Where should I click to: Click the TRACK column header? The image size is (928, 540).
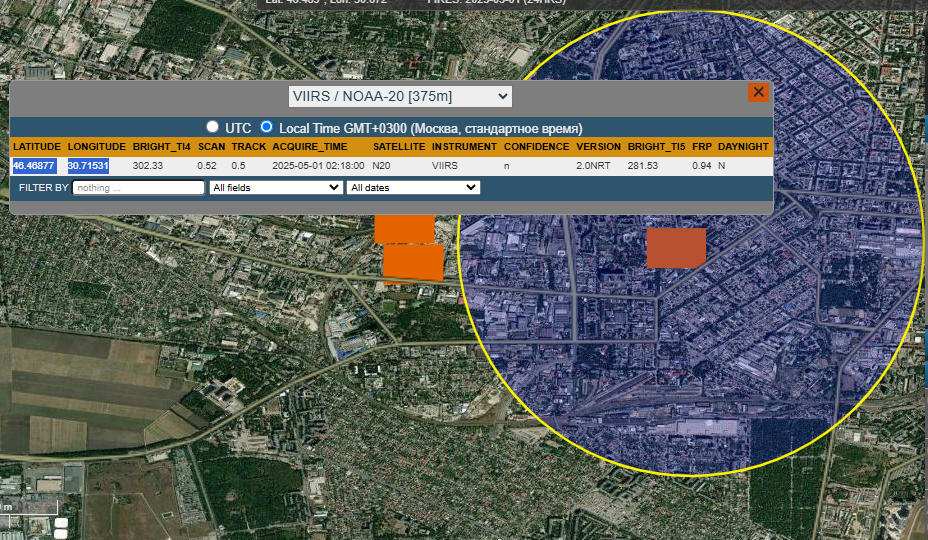point(249,147)
